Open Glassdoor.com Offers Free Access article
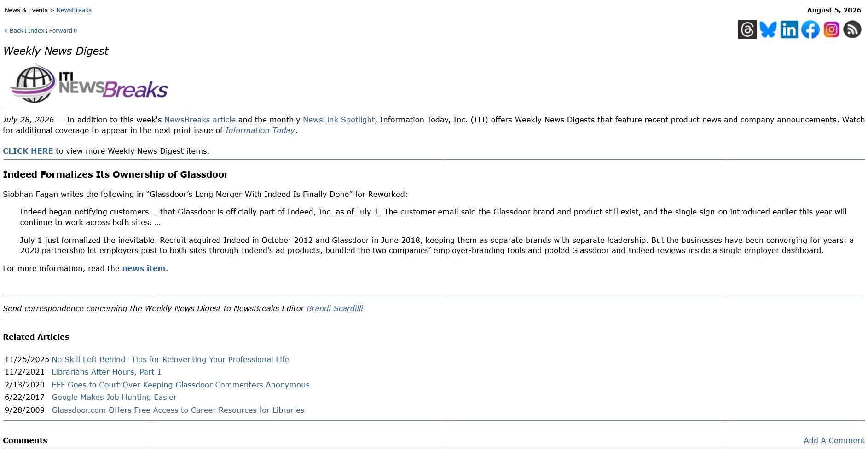The width and height of the screenshot is (868, 456). (x=178, y=410)
